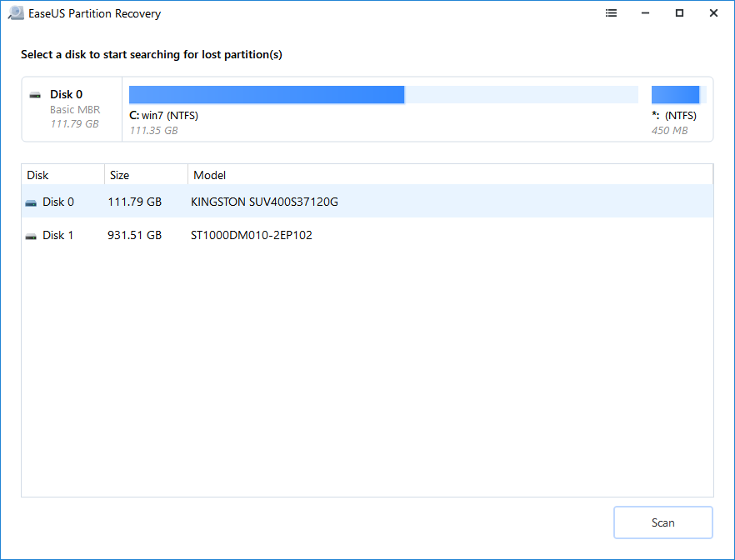Maximize the Partition Recovery window
The width and height of the screenshot is (735, 560).
(680, 13)
